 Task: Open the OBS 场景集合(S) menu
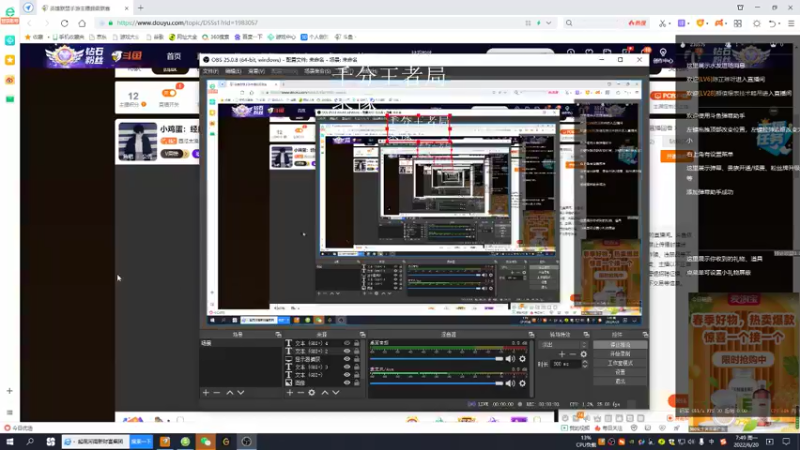point(317,71)
